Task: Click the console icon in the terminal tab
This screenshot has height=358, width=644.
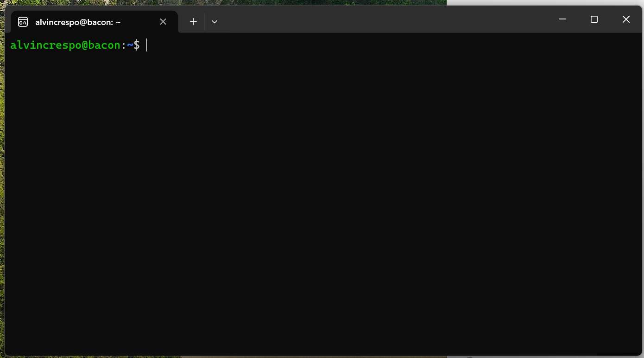Action: (23, 22)
